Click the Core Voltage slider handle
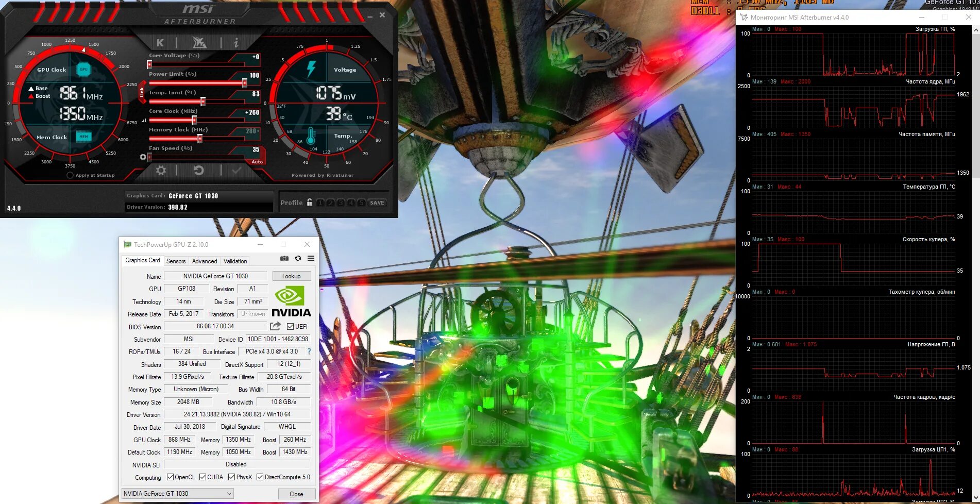 click(149, 64)
